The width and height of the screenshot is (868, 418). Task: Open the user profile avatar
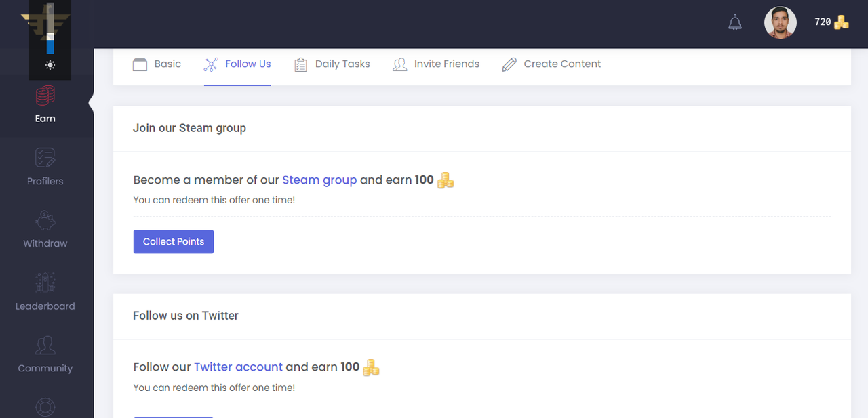coord(781,22)
